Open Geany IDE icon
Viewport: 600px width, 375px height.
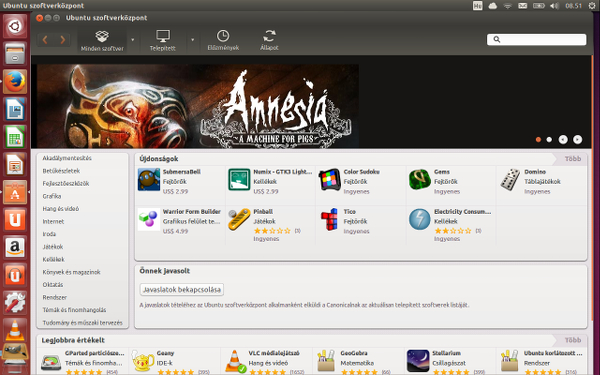(143, 361)
